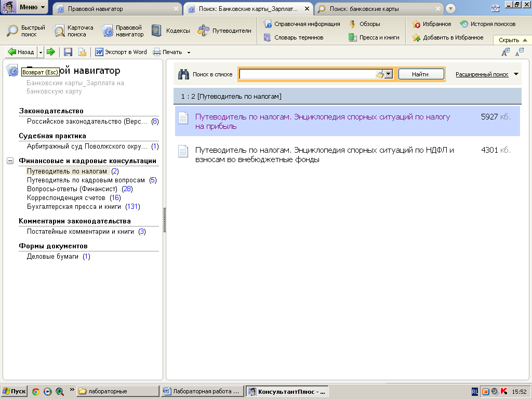Open Словарь терминов
Image resolution: width=532 pixels, height=399 pixels.
pos(294,37)
